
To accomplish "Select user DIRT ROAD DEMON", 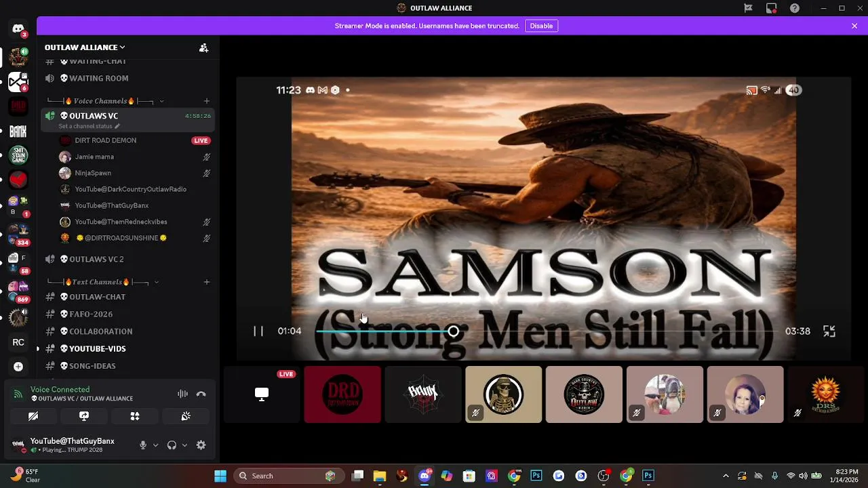I will 134,140.
